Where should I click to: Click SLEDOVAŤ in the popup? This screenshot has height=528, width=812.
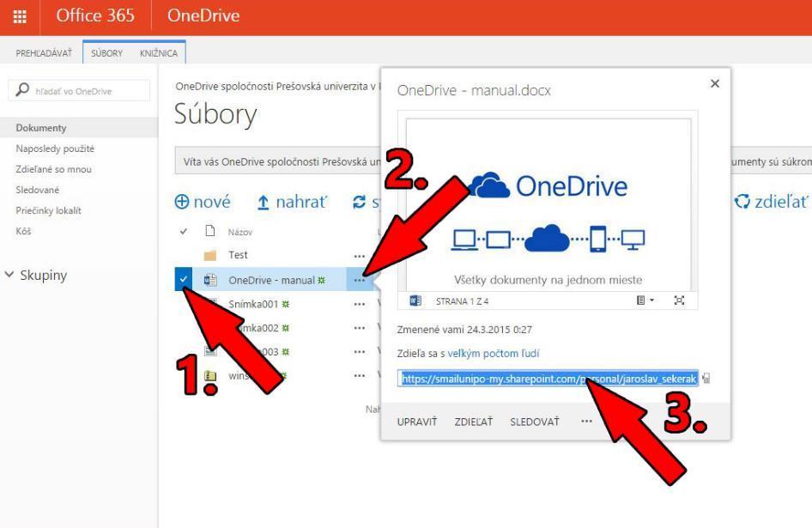(535, 422)
